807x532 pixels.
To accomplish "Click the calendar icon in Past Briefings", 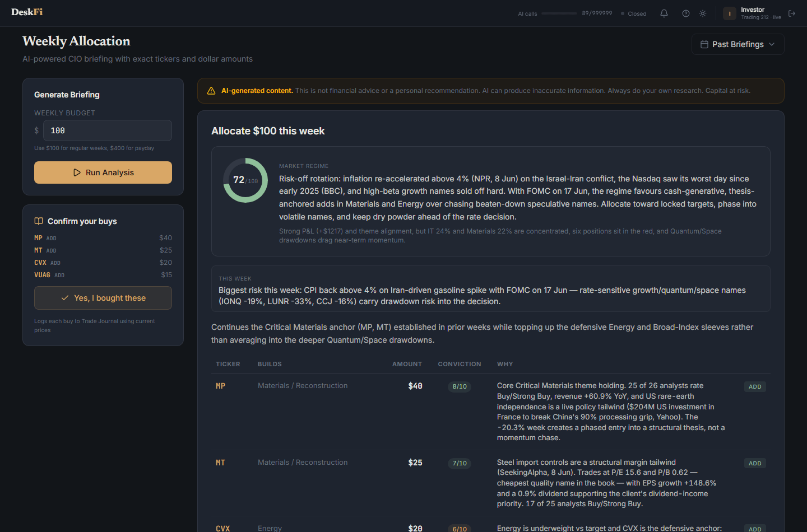I will [x=704, y=44].
